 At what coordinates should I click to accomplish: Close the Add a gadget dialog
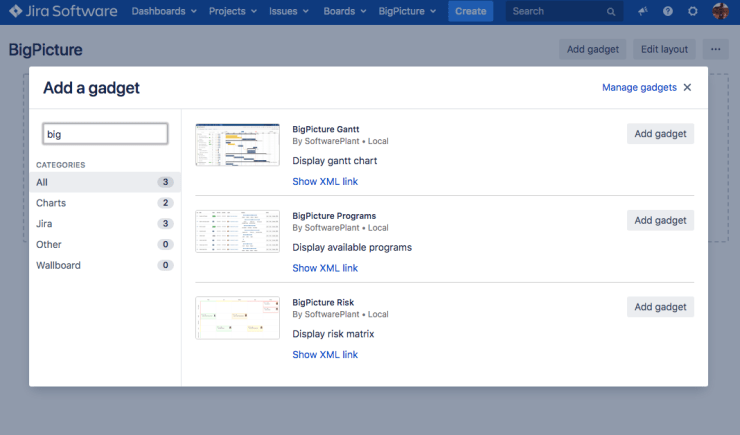tap(688, 88)
